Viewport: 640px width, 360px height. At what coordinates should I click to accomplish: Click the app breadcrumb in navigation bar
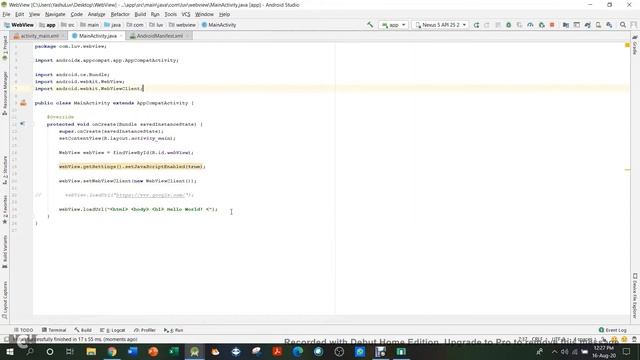47,25
